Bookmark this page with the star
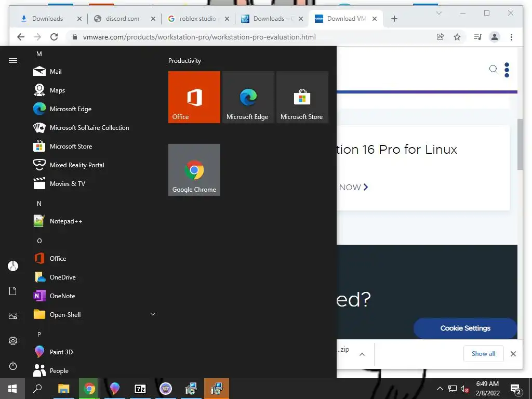 [x=457, y=37]
